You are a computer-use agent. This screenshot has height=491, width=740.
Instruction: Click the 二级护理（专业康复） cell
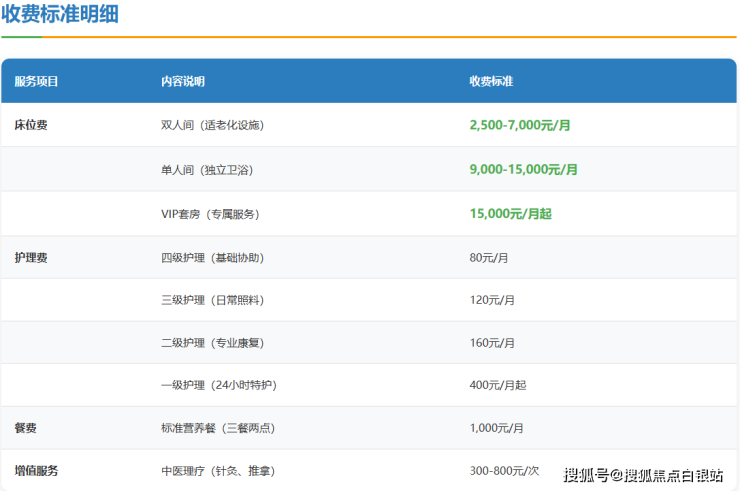click(x=214, y=343)
